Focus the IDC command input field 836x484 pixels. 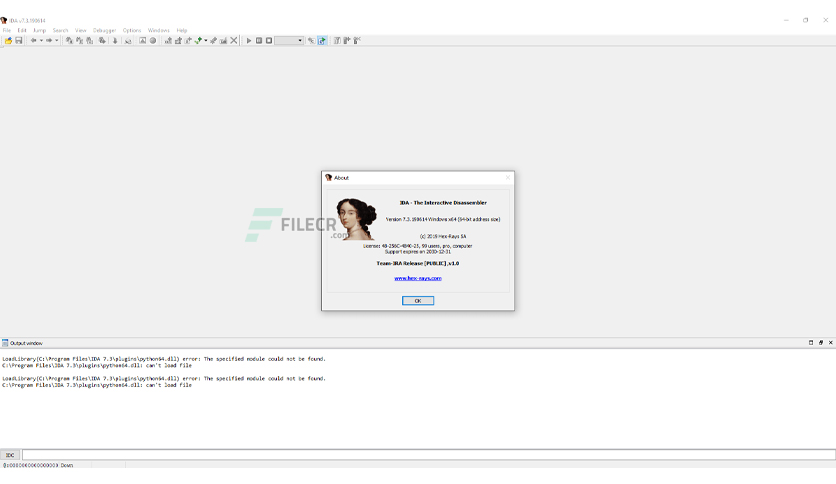(x=429, y=455)
